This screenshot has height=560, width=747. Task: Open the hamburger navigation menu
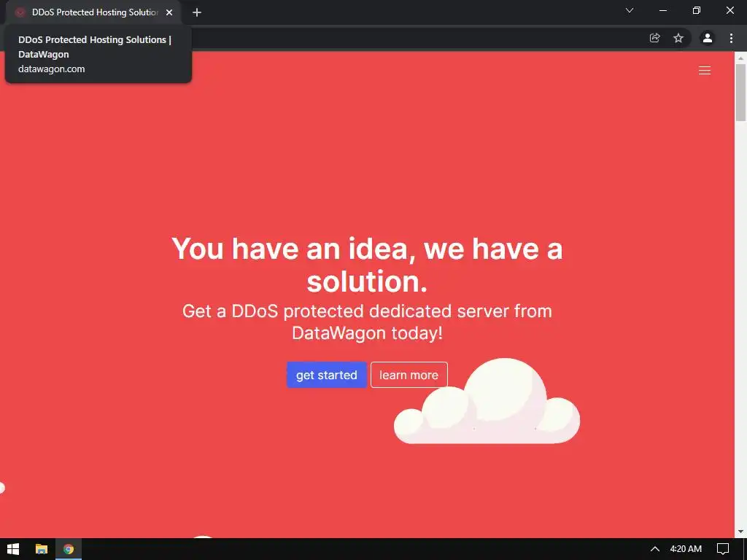[x=704, y=71]
